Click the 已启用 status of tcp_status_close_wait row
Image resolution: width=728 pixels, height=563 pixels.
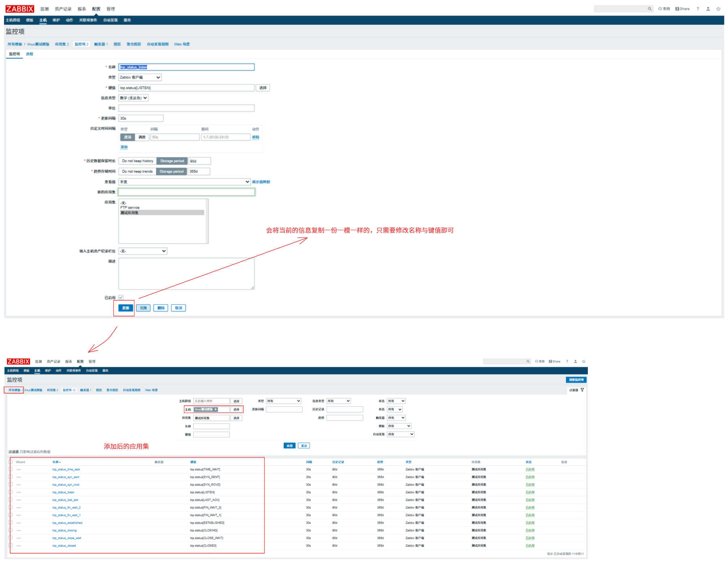530,538
